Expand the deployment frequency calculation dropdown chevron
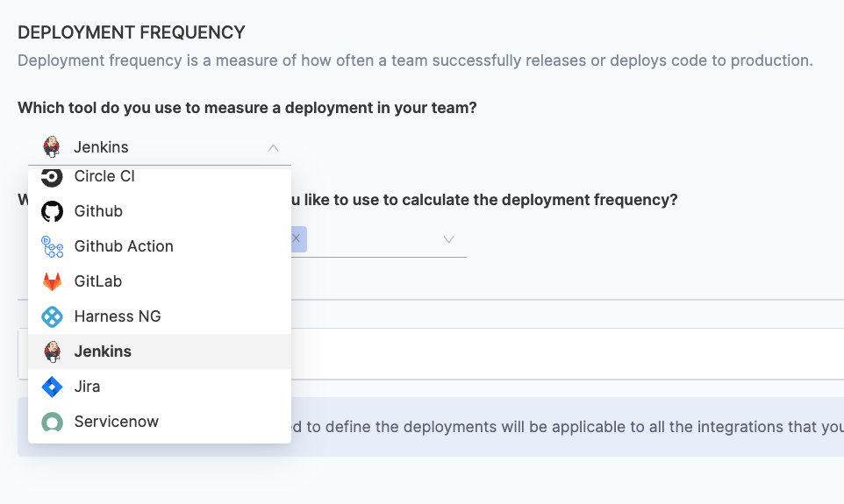 pyautogui.click(x=448, y=239)
